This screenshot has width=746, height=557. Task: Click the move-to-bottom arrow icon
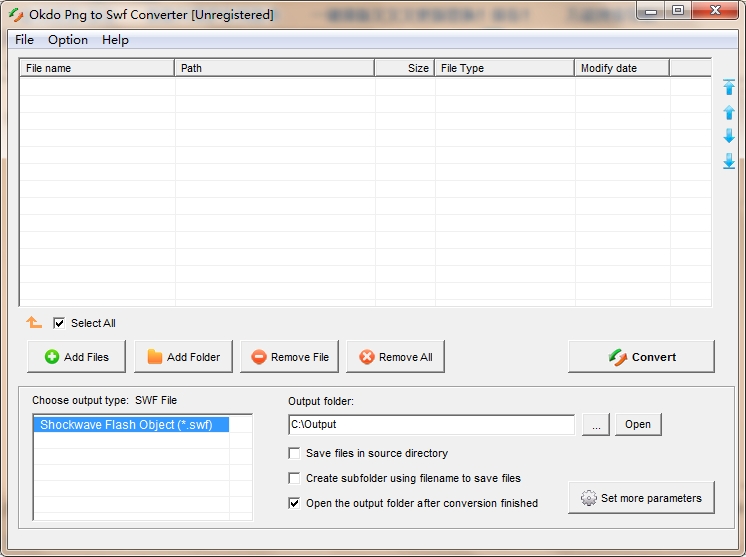(x=728, y=161)
